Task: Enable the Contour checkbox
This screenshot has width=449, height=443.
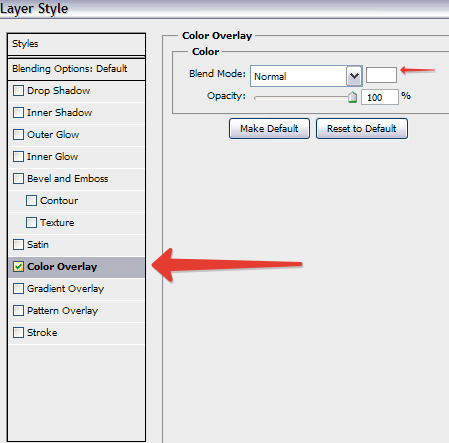Action: point(31,201)
